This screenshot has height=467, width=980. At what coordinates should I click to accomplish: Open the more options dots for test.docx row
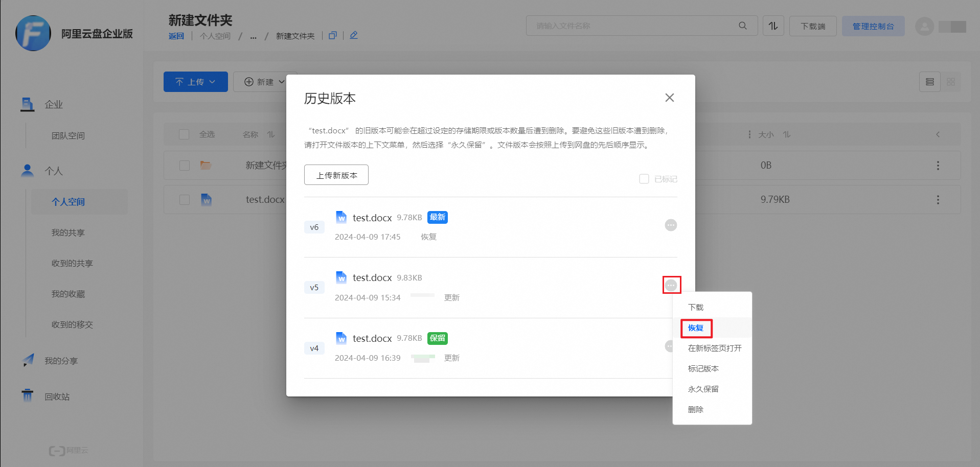(x=938, y=200)
